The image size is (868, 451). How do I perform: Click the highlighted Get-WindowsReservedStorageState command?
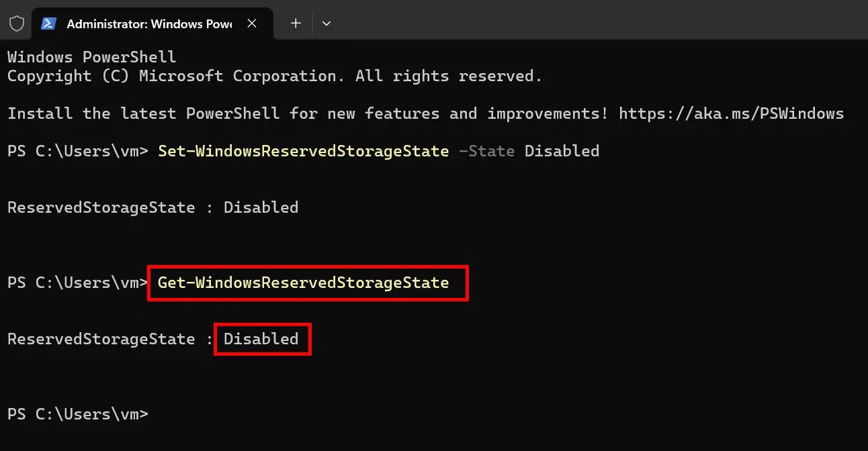pos(303,283)
